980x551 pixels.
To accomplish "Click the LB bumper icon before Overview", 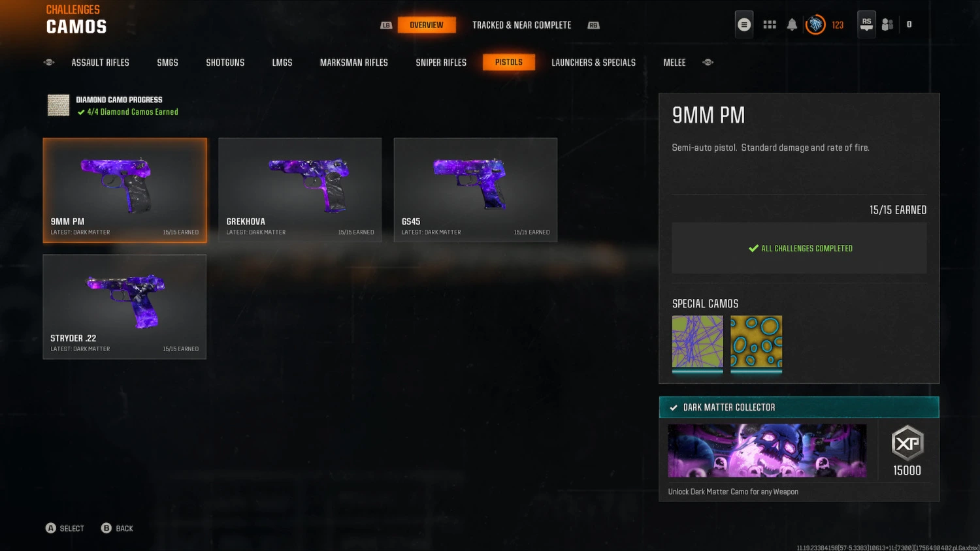I will [386, 25].
